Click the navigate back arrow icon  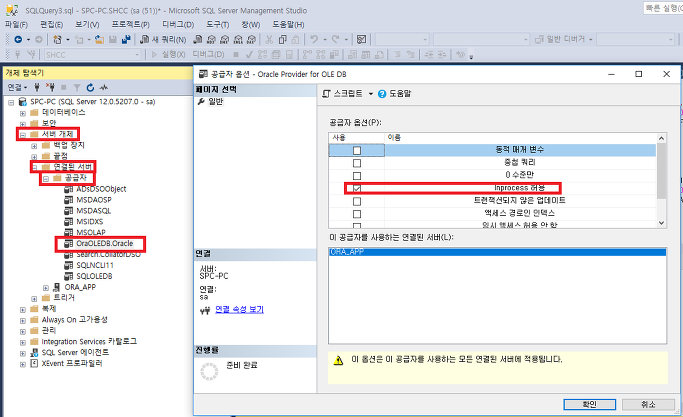18,40
